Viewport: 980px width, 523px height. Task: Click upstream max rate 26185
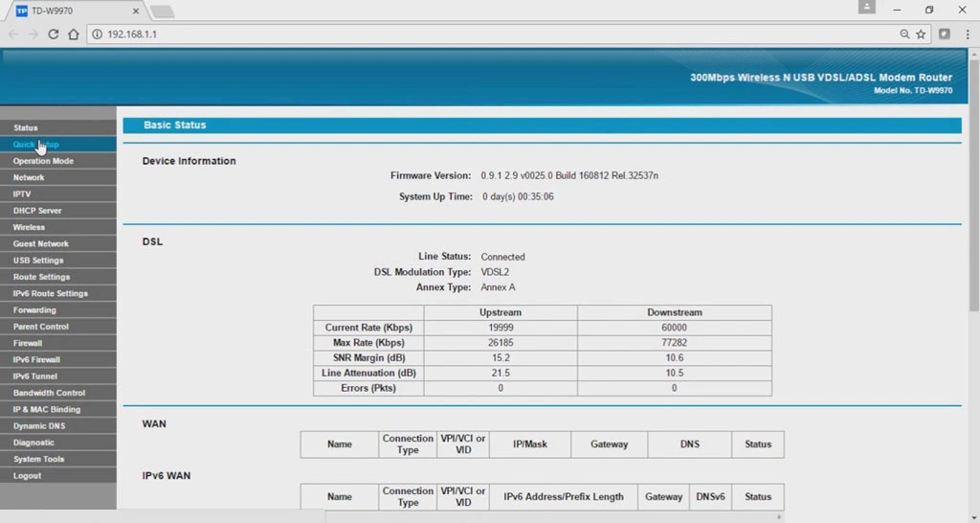(x=501, y=343)
